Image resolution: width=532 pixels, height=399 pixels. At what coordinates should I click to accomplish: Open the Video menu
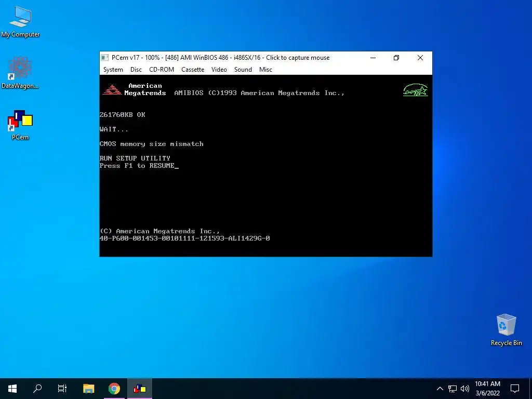(219, 70)
